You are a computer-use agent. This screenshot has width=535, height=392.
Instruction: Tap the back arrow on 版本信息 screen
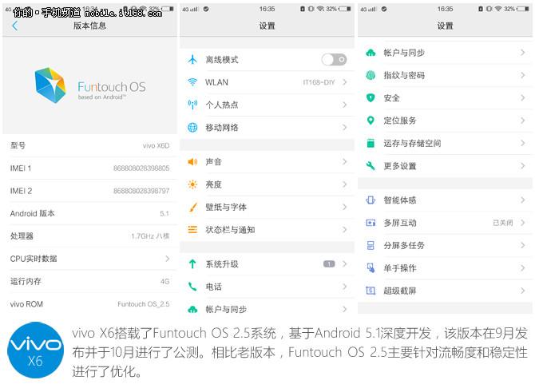[15, 26]
